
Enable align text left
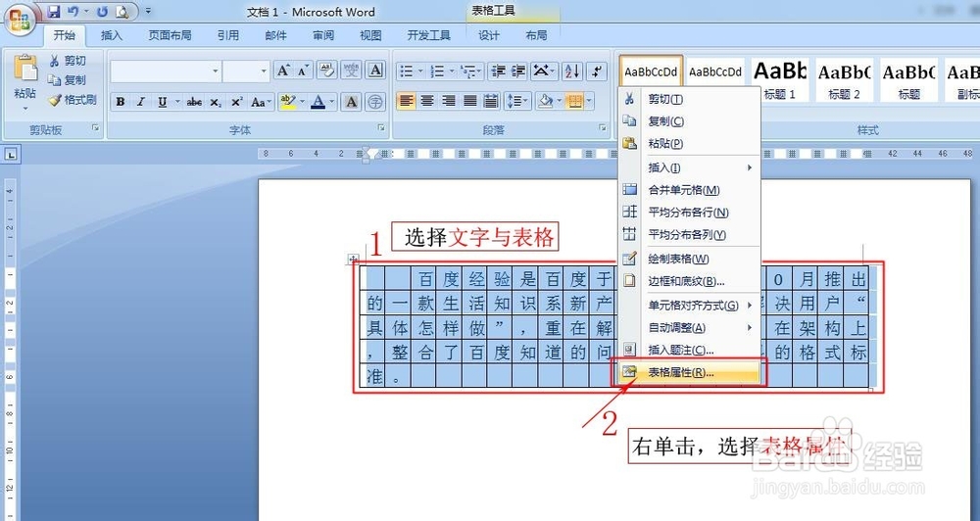[407, 101]
